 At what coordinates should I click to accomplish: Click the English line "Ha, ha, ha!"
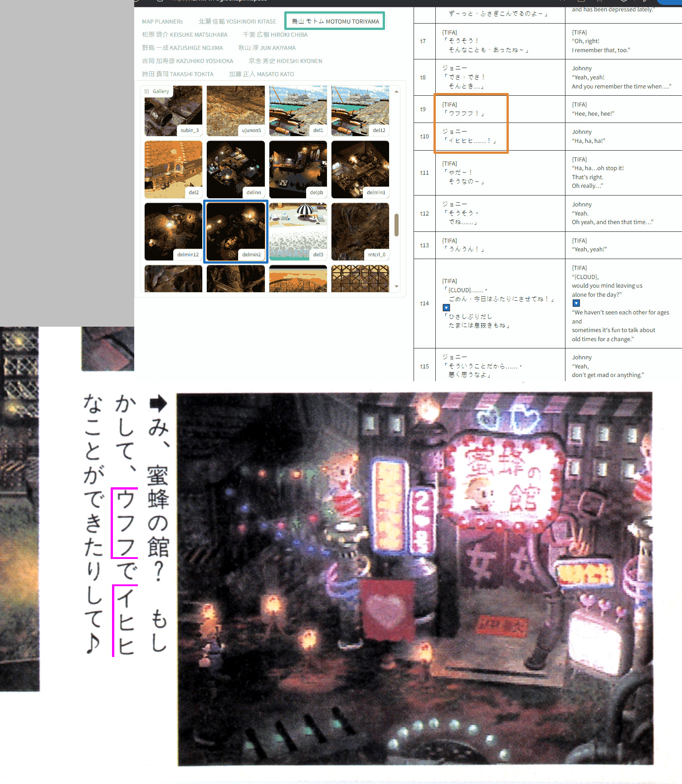pos(589,141)
